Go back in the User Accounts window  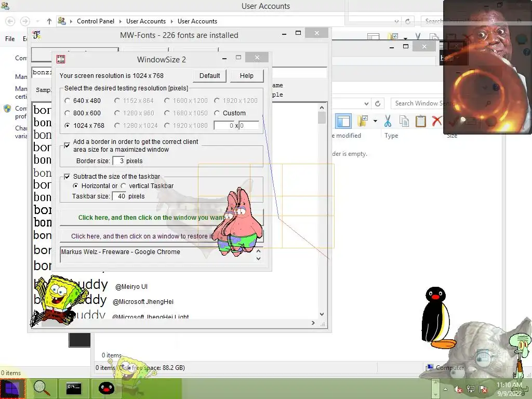coord(10,21)
